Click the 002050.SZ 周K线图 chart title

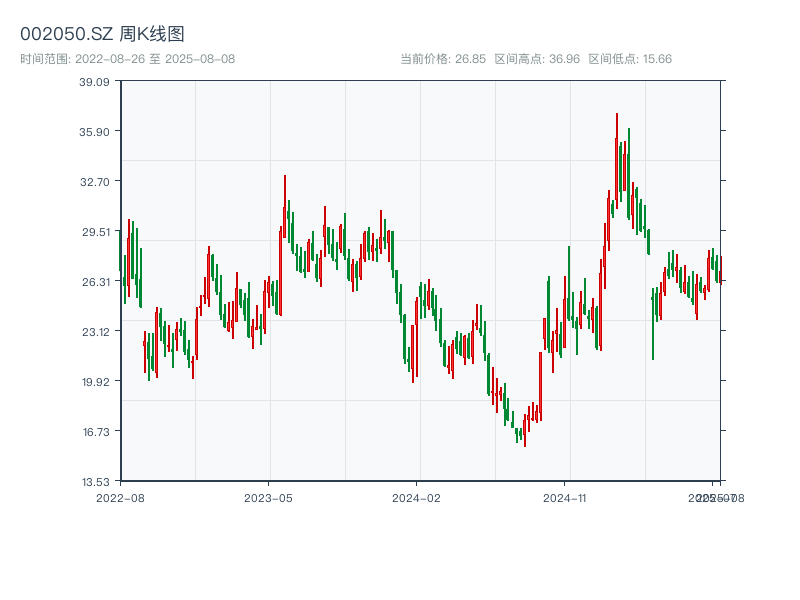pos(102,34)
